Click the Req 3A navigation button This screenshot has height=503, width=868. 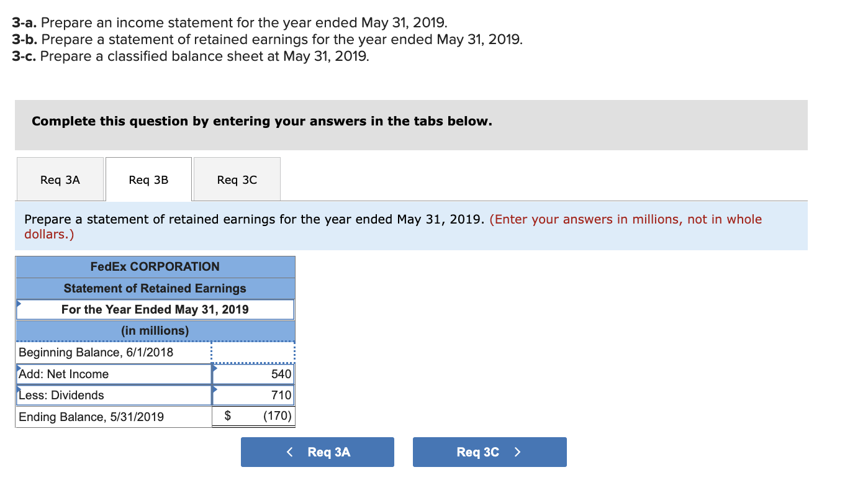point(317,452)
